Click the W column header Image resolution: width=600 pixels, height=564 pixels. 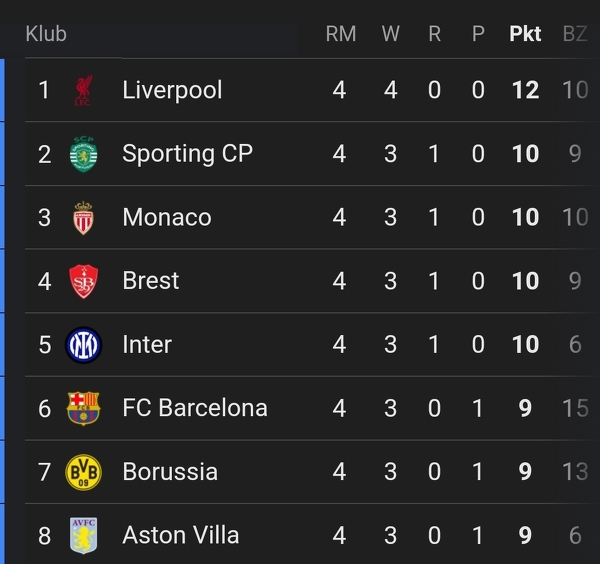tap(390, 34)
